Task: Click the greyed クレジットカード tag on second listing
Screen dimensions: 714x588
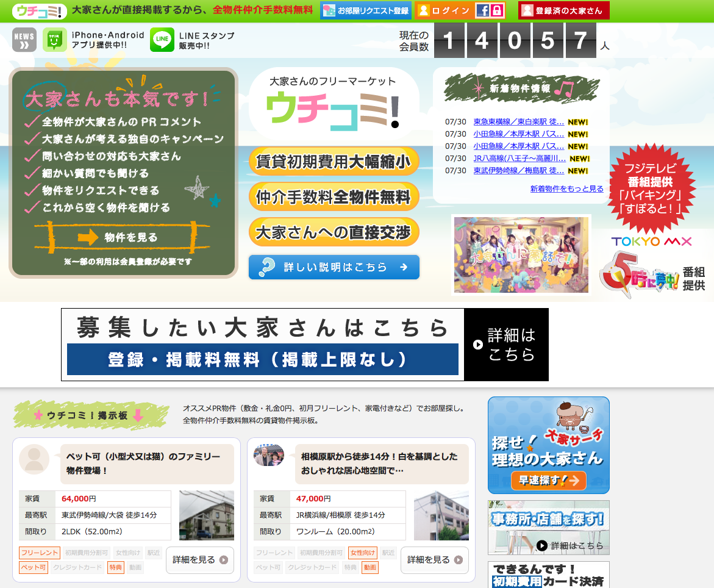Action: point(312,567)
